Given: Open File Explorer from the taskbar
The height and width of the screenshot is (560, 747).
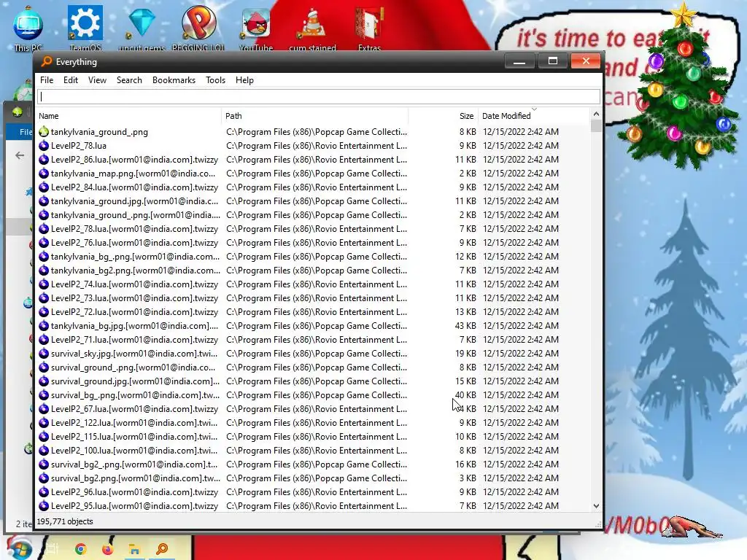Looking at the screenshot, I should point(134,549).
